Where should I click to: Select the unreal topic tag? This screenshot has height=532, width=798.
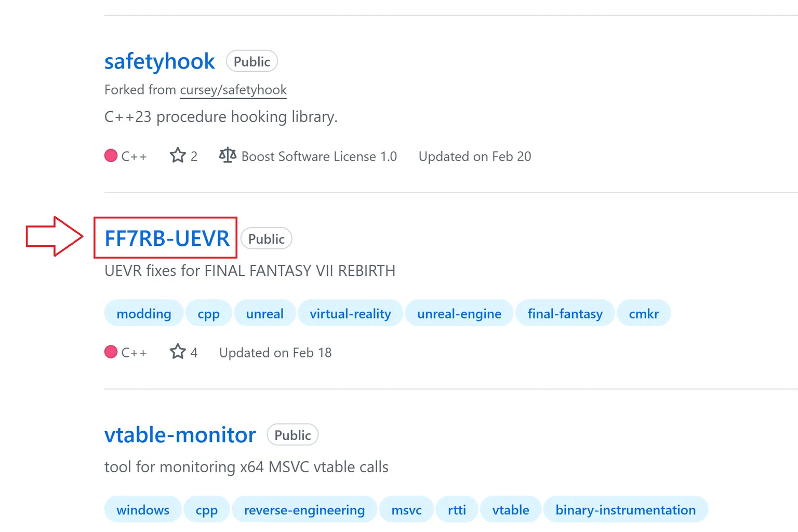(265, 313)
